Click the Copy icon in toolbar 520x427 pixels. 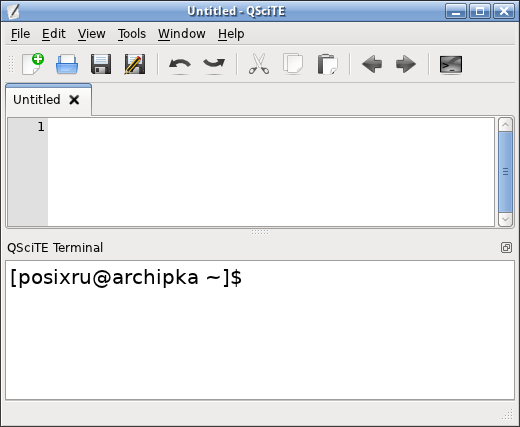click(x=293, y=64)
